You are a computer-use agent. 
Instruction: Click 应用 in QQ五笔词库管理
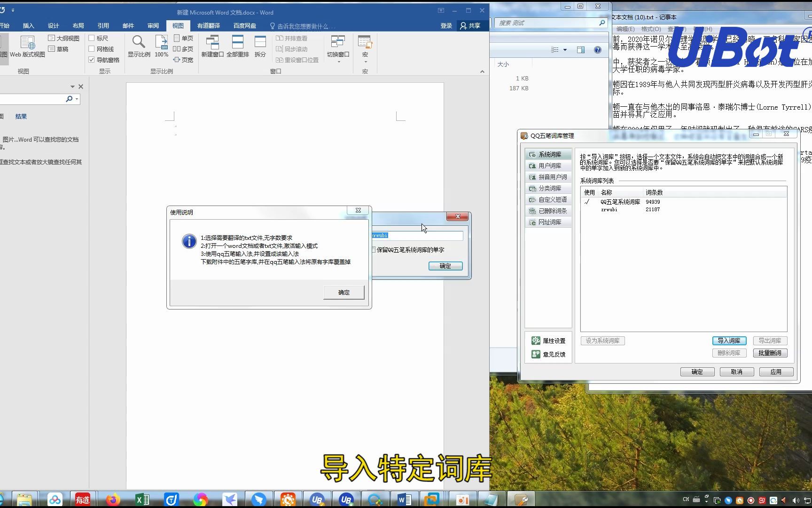pyautogui.click(x=776, y=372)
